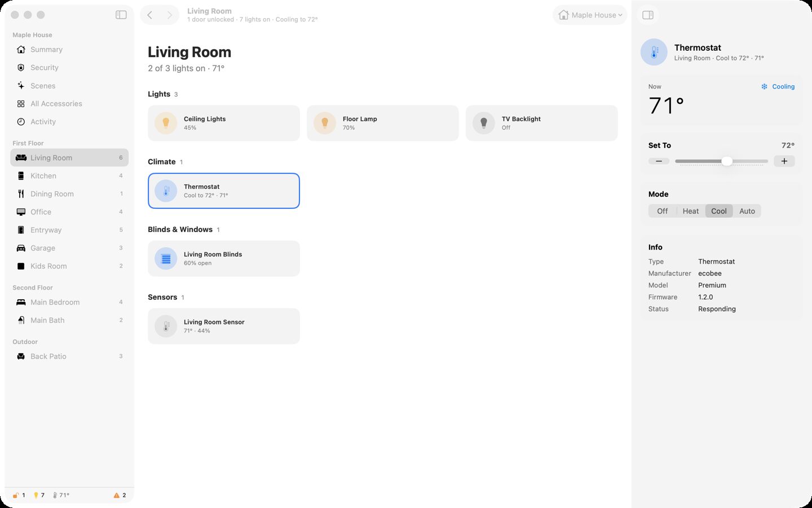Click the Living Room Sensor icon

pyautogui.click(x=166, y=326)
